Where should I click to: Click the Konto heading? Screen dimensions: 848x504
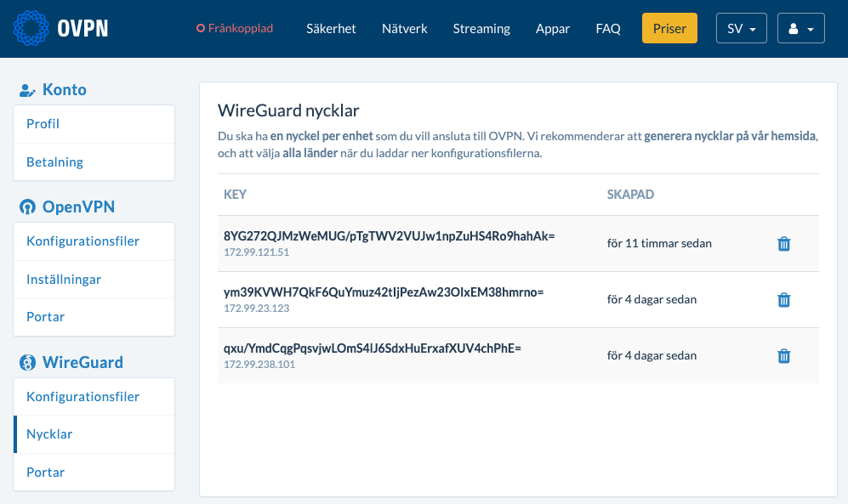(x=65, y=90)
